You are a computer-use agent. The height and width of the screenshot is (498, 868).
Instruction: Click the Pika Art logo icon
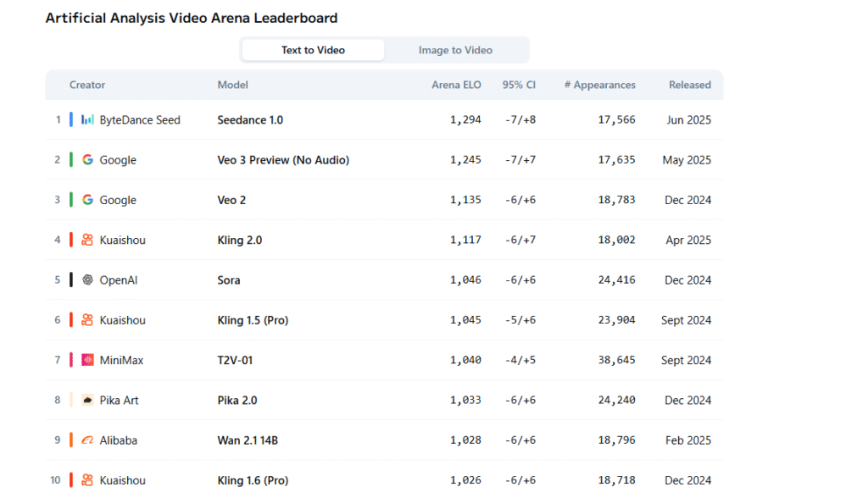pos(87,400)
